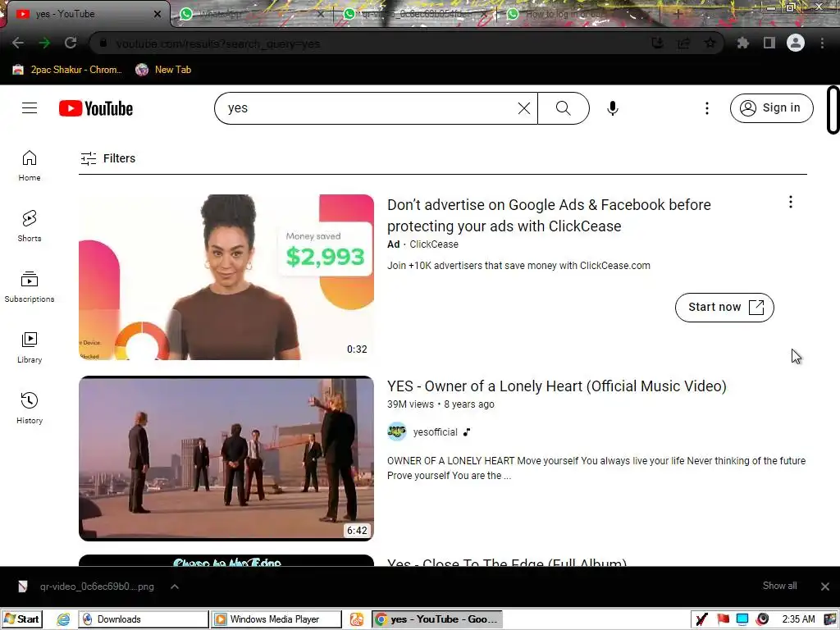Start voice search with the microphone
840x630 pixels.
coord(612,108)
